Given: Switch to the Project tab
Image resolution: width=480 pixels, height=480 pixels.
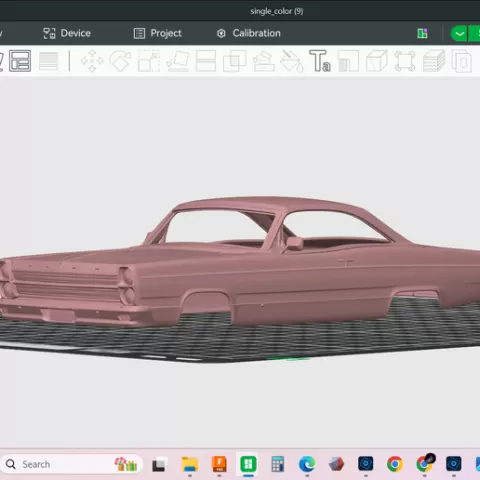Looking at the screenshot, I should click(158, 33).
